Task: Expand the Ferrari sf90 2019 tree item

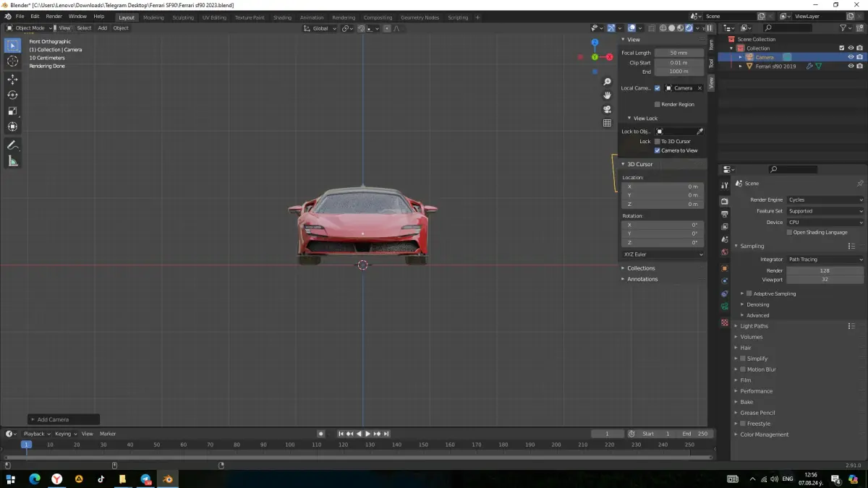Action: click(x=740, y=66)
